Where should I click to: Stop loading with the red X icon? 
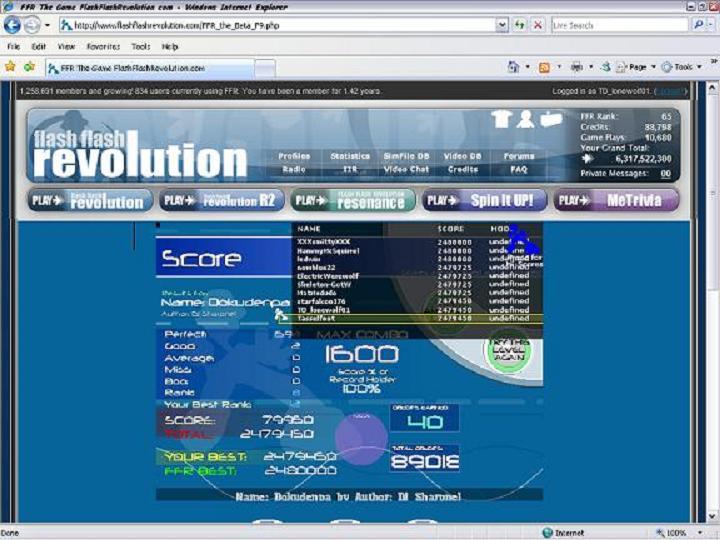pos(537,25)
